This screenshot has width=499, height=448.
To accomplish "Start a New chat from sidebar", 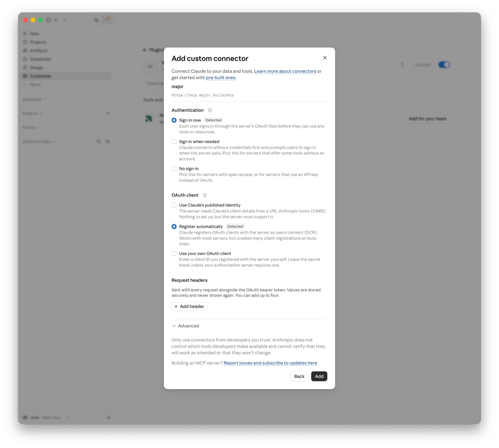I will point(66,34).
